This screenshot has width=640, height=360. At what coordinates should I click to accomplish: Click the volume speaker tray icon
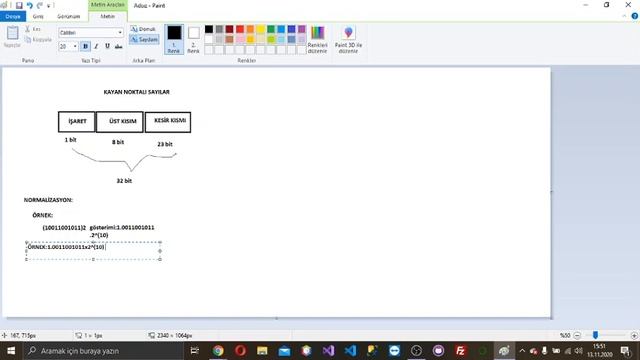[578, 351]
